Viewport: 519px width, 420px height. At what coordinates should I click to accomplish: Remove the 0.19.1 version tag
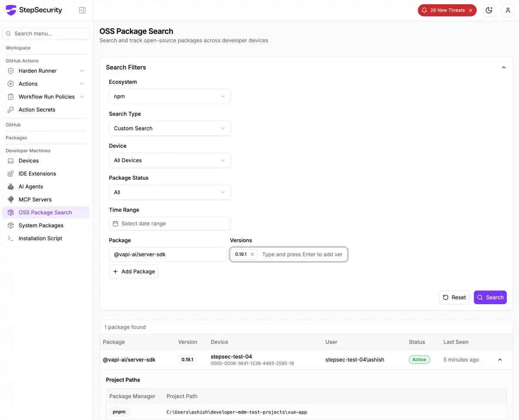click(x=252, y=255)
